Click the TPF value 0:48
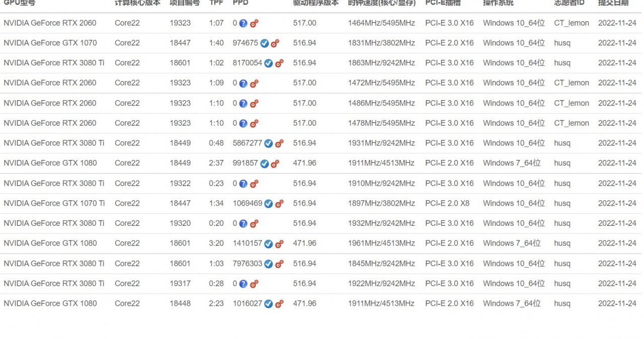This screenshot has height=339, width=644. coord(216,143)
